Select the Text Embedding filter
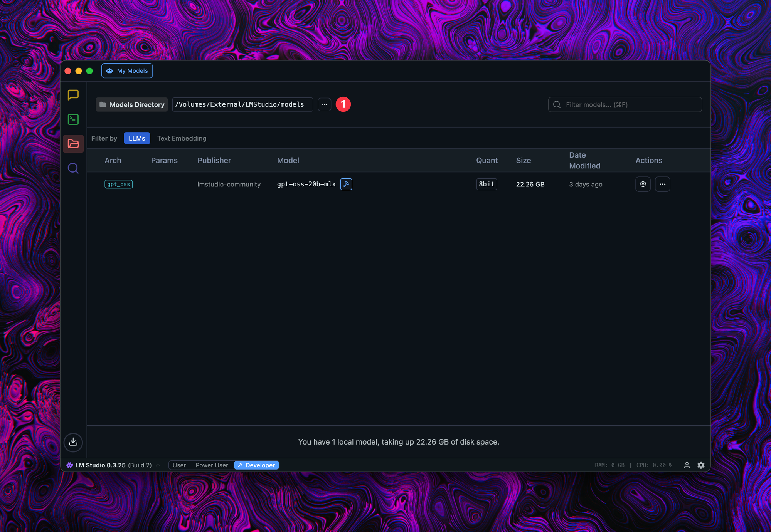771x532 pixels. pos(182,138)
